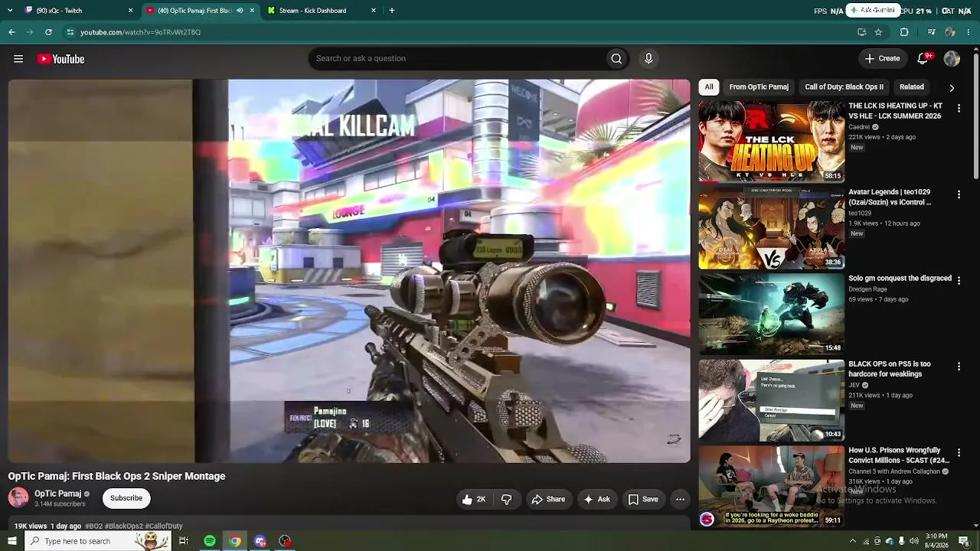The height and width of the screenshot is (551, 980).
Task: Reload the YouTube page
Action: pyautogui.click(x=48, y=32)
